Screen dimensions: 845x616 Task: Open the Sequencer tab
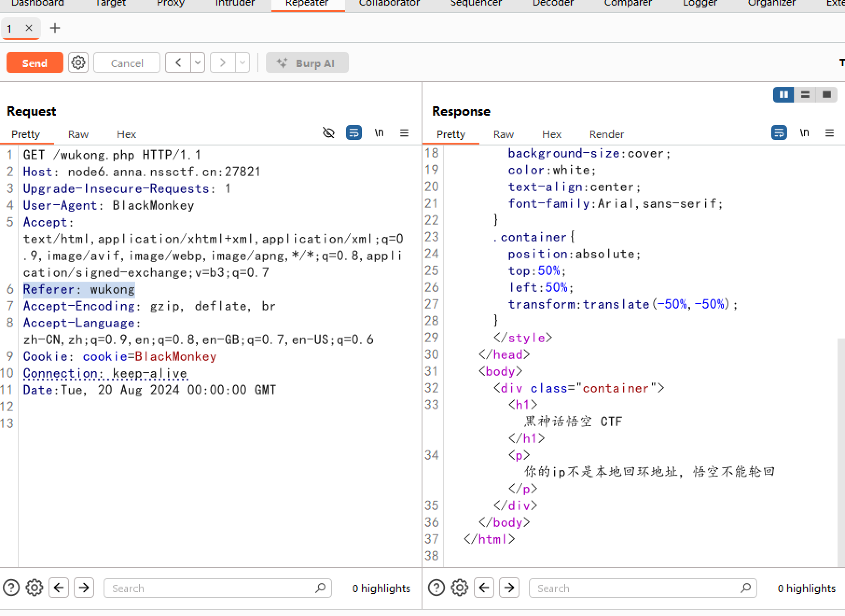coord(476,3)
